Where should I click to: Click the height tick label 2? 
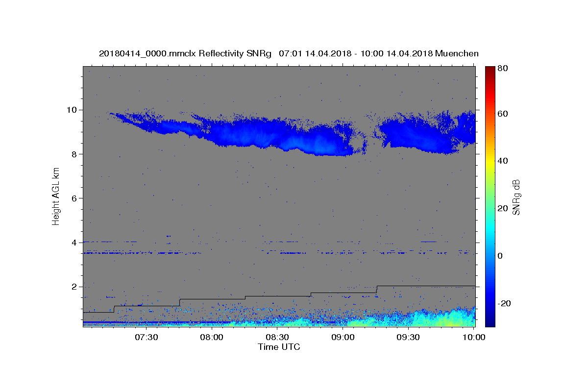point(75,287)
